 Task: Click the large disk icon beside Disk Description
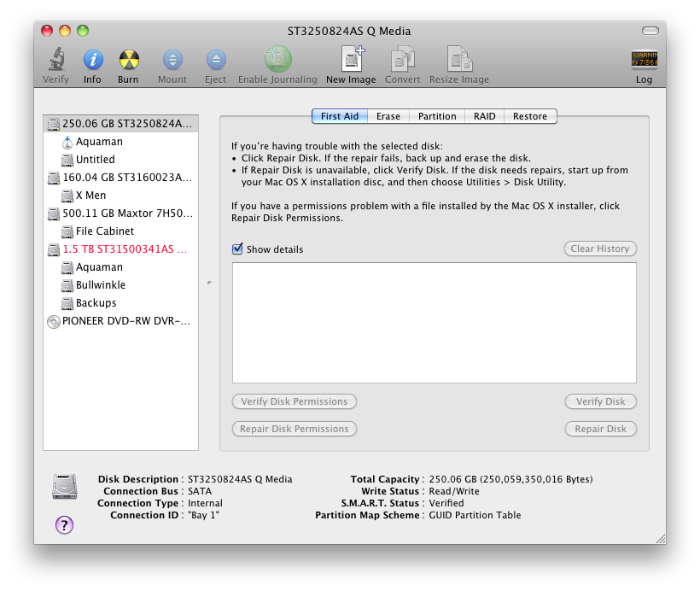tap(65, 487)
